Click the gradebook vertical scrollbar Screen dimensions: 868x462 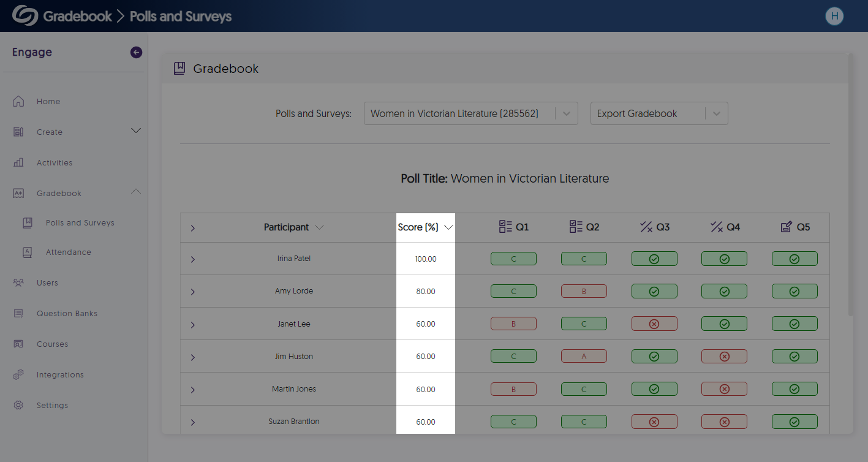click(850, 184)
